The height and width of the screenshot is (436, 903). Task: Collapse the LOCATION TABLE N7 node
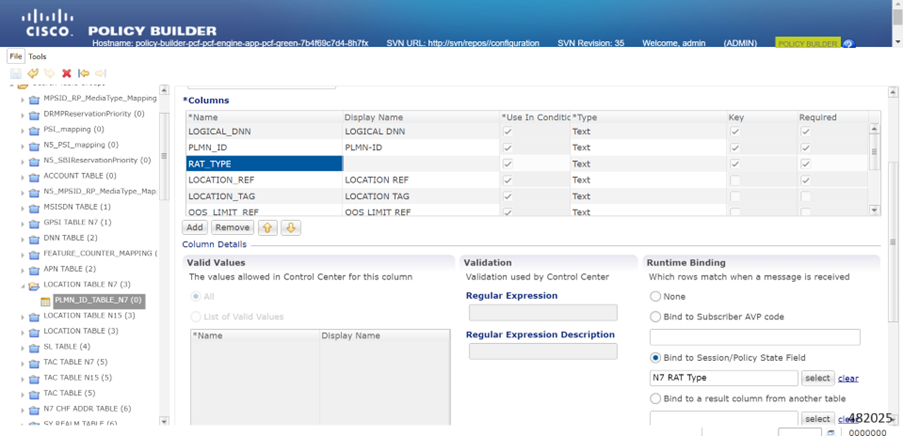click(x=22, y=286)
